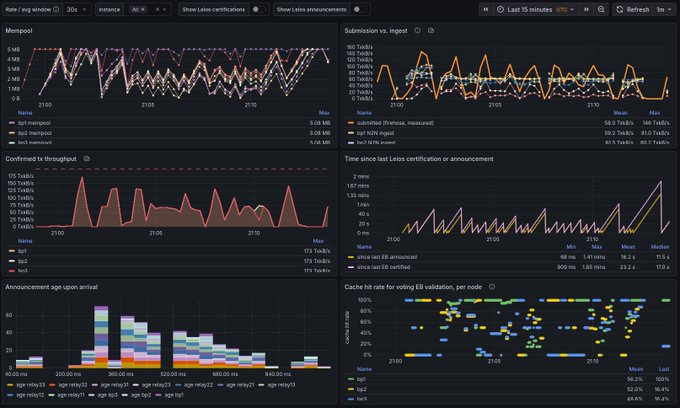680x408 pixels.
Task: Open the Last 15 minutes time picker
Action: click(536, 9)
